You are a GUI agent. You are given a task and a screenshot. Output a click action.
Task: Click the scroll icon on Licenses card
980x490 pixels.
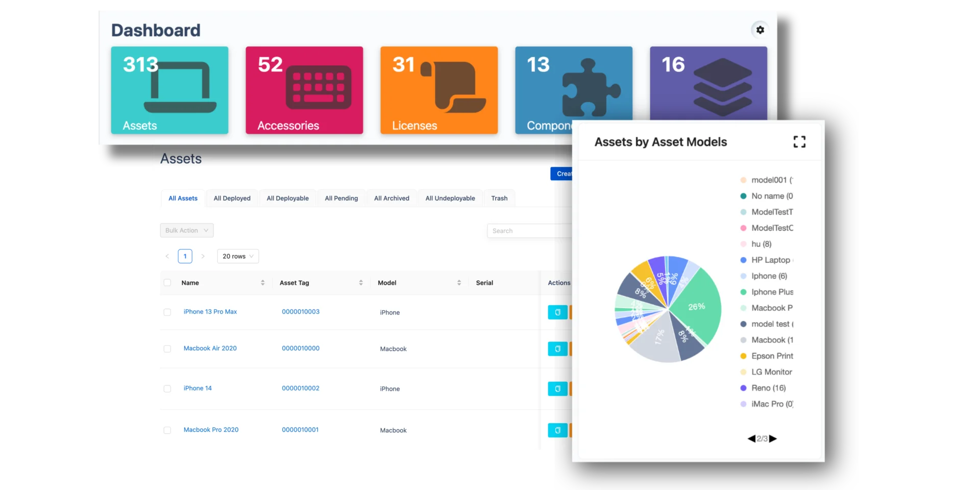coord(453,87)
